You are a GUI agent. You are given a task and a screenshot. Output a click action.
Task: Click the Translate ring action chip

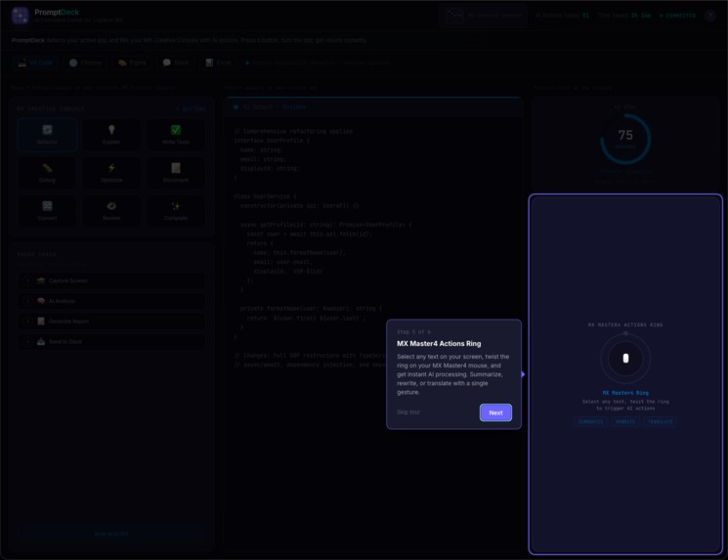coord(660,421)
